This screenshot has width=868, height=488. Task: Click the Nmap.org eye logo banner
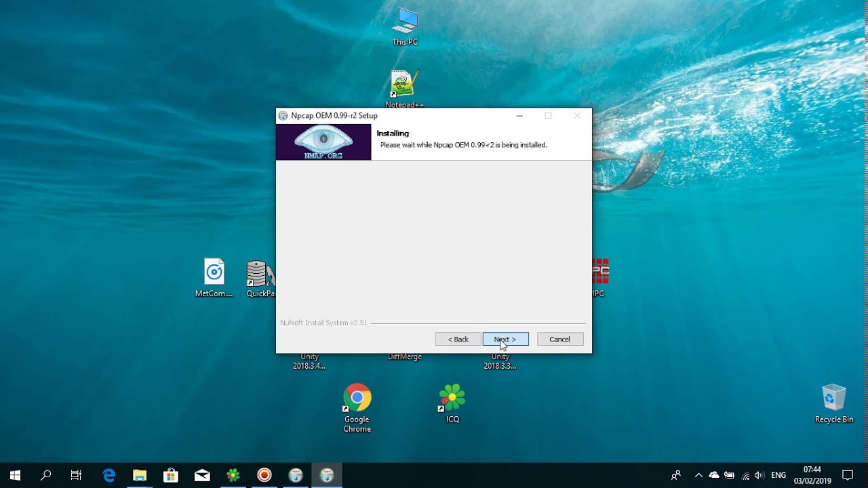click(x=323, y=142)
